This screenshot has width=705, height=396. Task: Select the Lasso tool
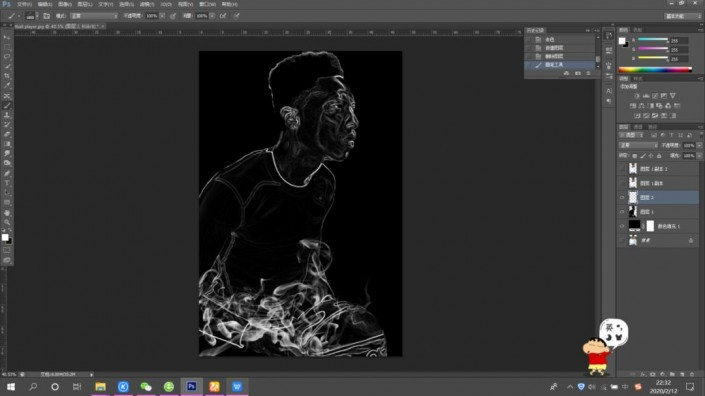click(7, 57)
